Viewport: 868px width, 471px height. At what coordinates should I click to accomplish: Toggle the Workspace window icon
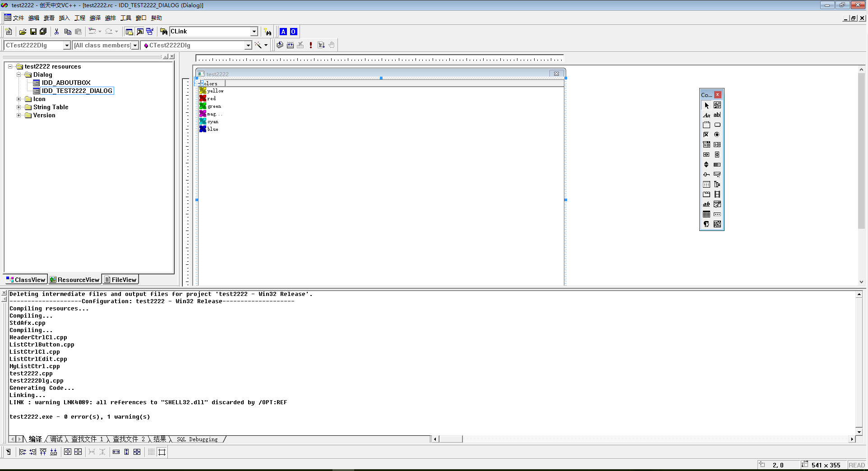tap(129, 32)
